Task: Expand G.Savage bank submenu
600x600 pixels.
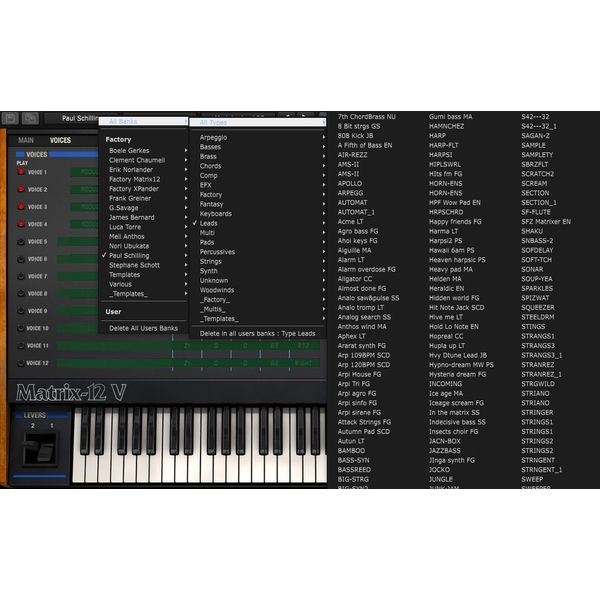Action: pos(143,208)
